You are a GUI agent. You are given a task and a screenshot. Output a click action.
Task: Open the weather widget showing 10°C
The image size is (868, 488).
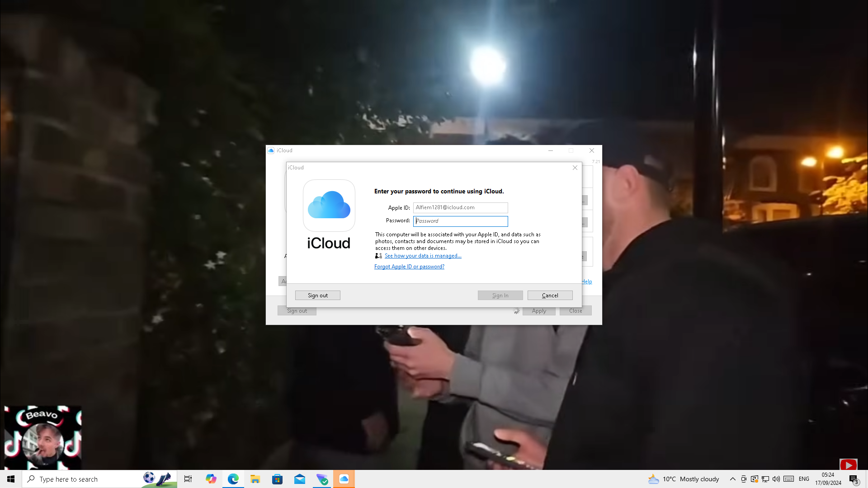(x=683, y=479)
